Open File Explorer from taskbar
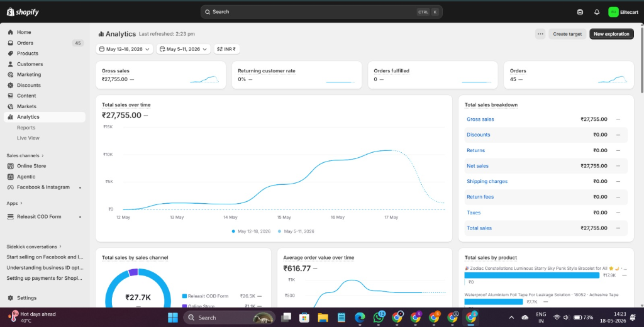 (x=323, y=318)
